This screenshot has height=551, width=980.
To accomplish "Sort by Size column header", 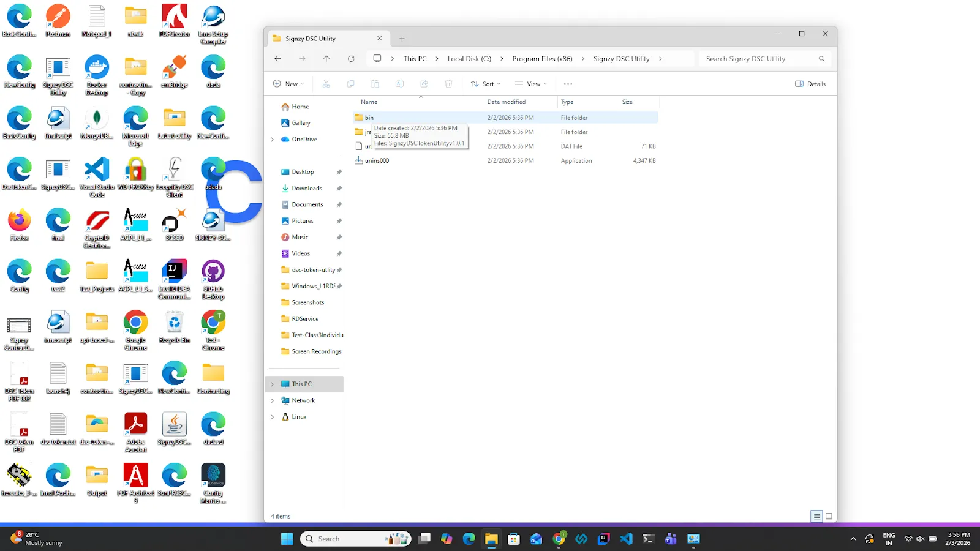I will point(639,102).
